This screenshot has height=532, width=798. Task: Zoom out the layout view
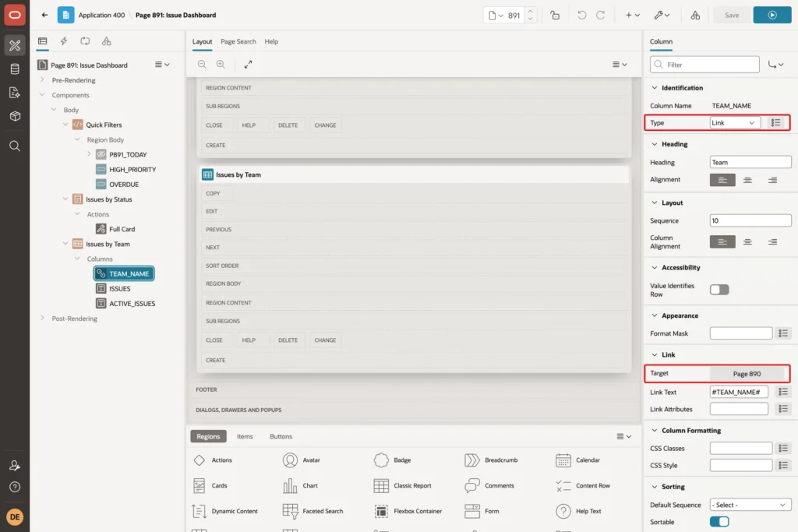point(202,64)
